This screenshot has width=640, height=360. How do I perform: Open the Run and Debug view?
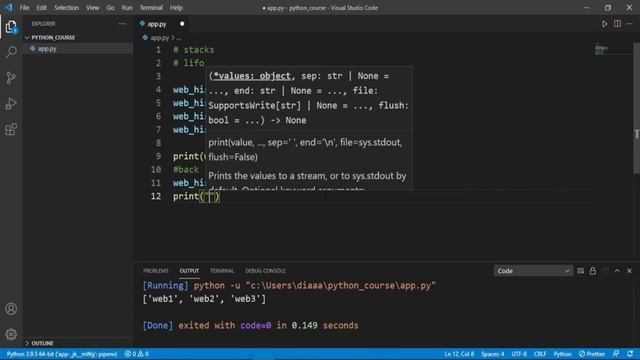11,104
